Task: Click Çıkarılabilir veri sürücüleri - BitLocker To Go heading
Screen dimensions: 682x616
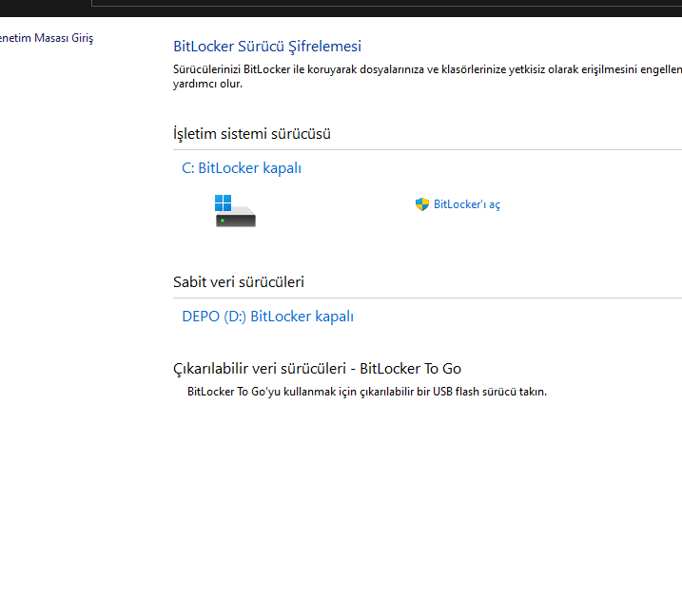Action: (x=317, y=369)
